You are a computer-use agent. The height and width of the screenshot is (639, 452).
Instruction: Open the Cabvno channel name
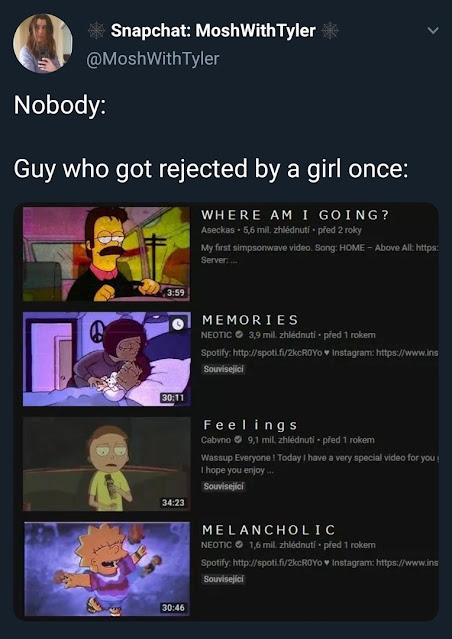216,440
